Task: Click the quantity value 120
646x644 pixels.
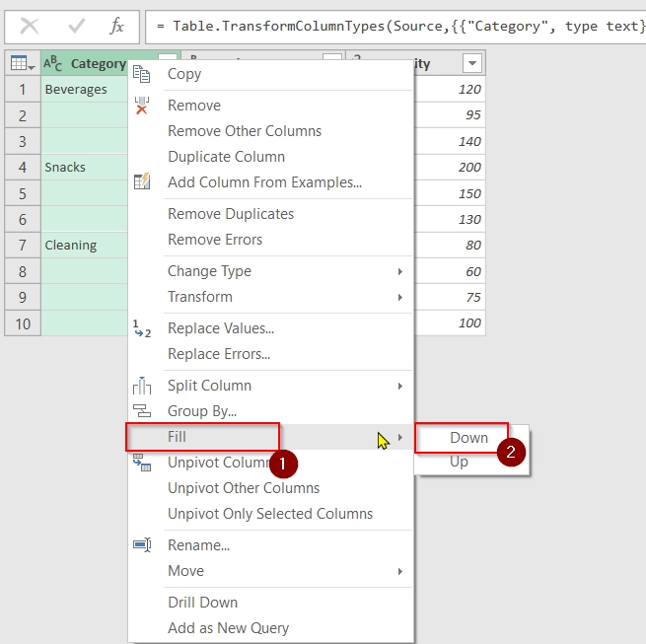Action: 469,90
